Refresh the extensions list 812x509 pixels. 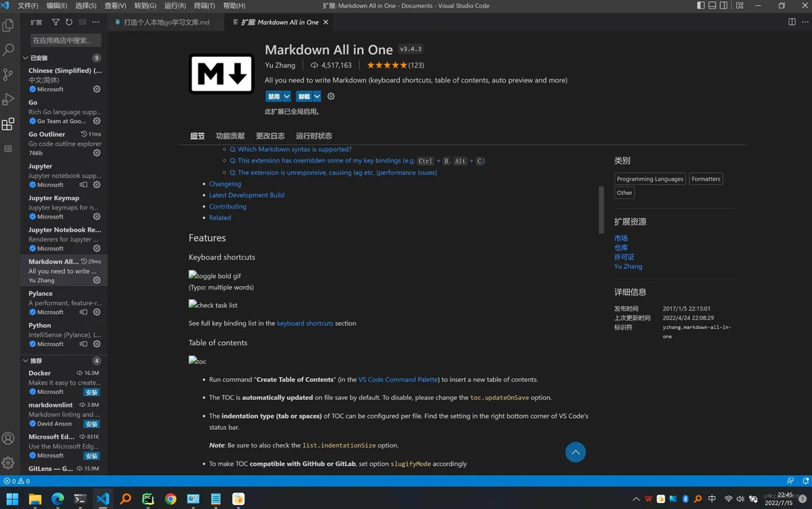(x=69, y=22)
